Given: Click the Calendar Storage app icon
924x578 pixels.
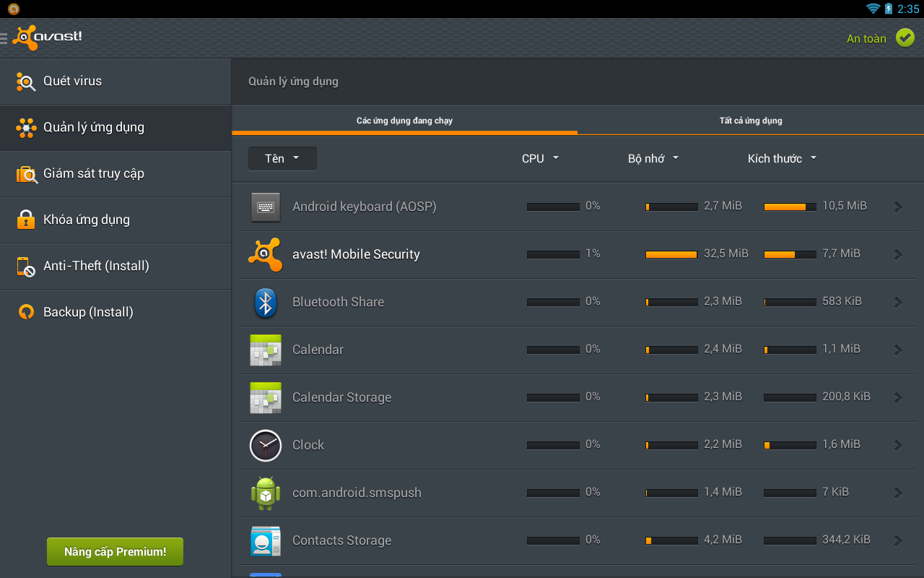Looking at the screenshot, I should [265, 397].
